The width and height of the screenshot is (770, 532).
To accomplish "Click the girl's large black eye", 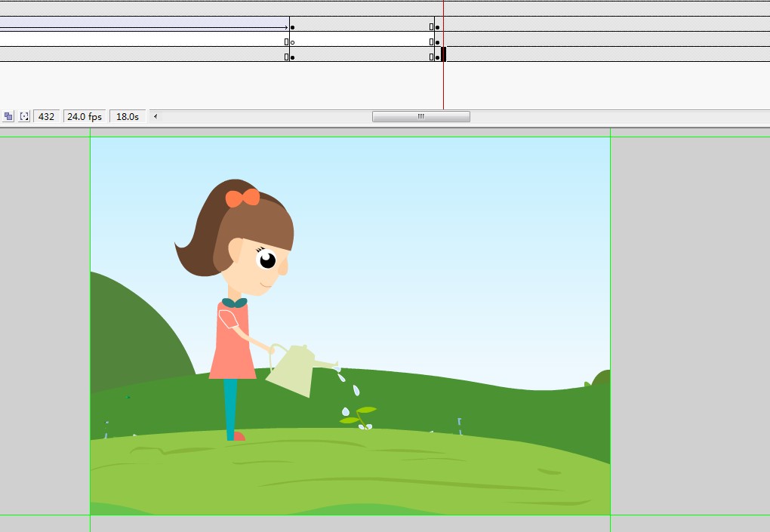I will 267,260.
